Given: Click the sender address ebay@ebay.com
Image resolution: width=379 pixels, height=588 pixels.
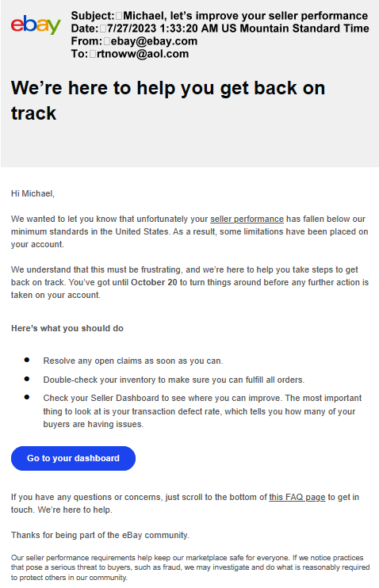Looking at the screenshot, I should click(x=155, y=41).
